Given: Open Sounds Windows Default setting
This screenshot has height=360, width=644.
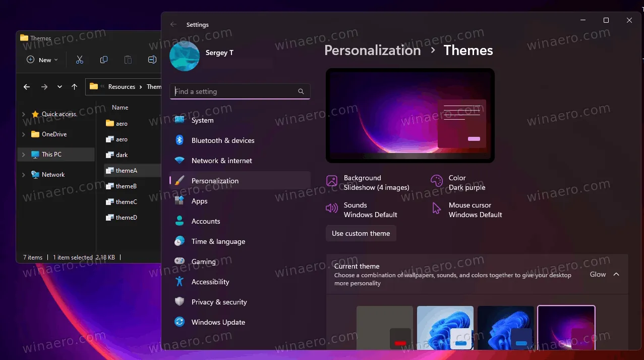Looking at the screenshot, I should click(362, 210).
